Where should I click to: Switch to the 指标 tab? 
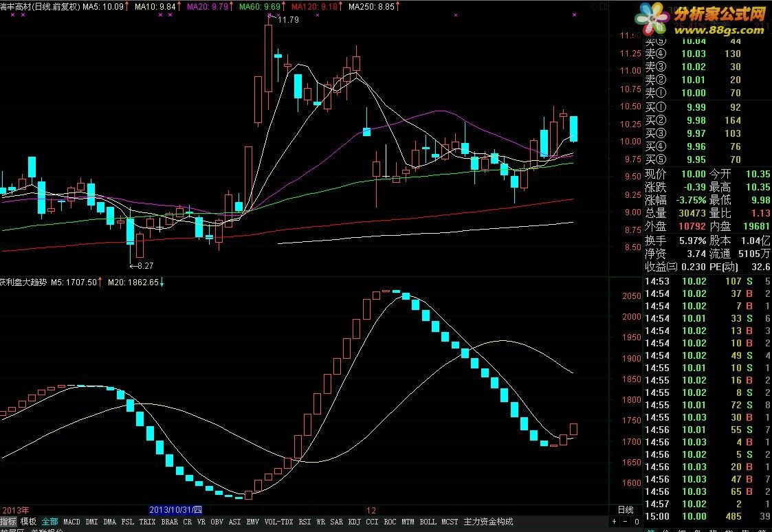[8, 522]
